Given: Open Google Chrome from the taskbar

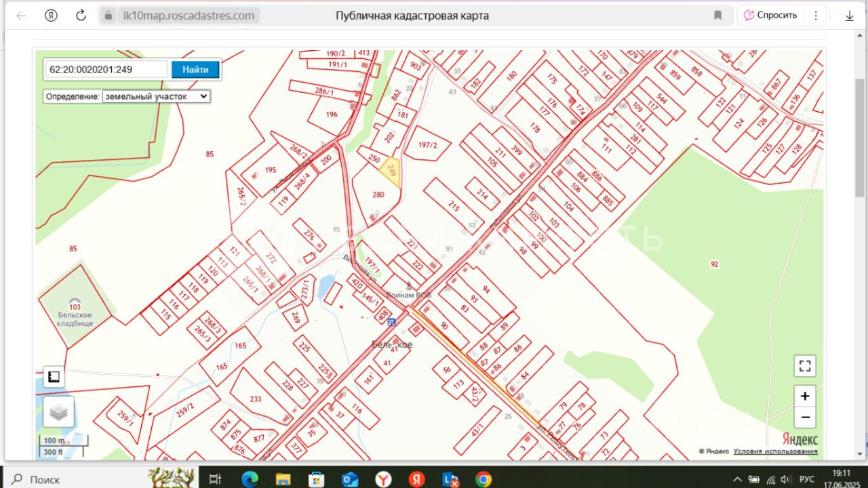Looking at the screenshot, I should [484, 479].
